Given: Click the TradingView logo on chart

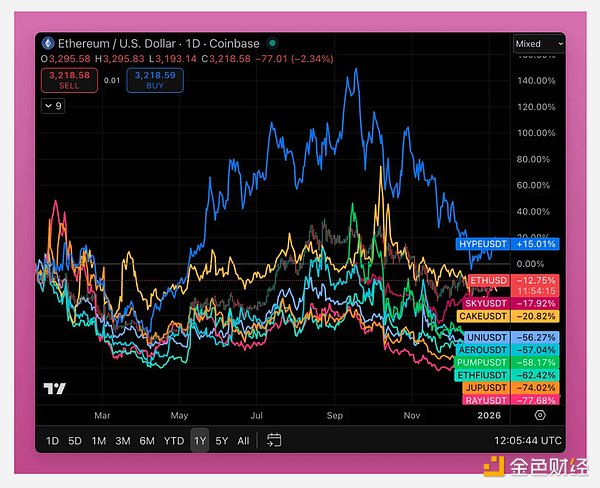Looking at the screenshot, I should click(53, 389).
